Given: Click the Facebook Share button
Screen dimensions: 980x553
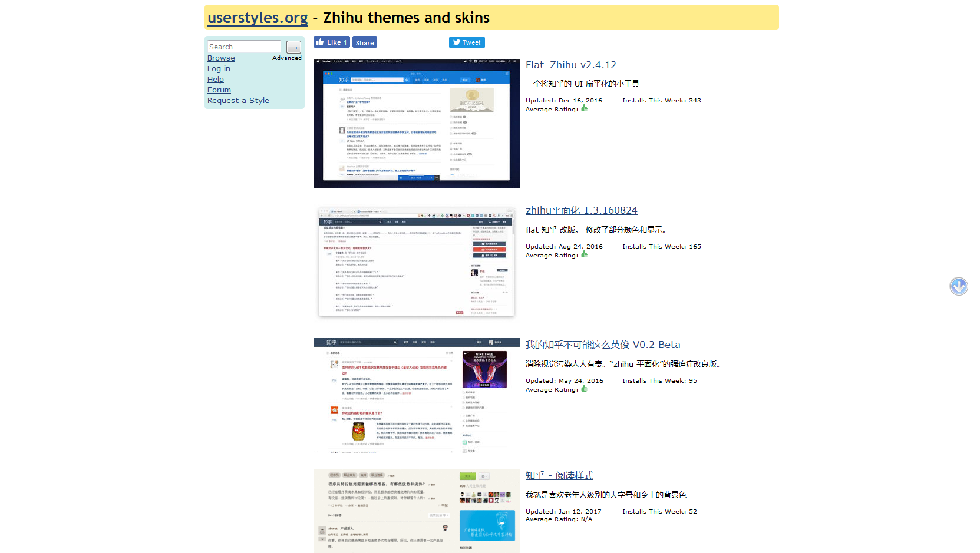Looking at the screenshot, I should click(x=365, y=42).
